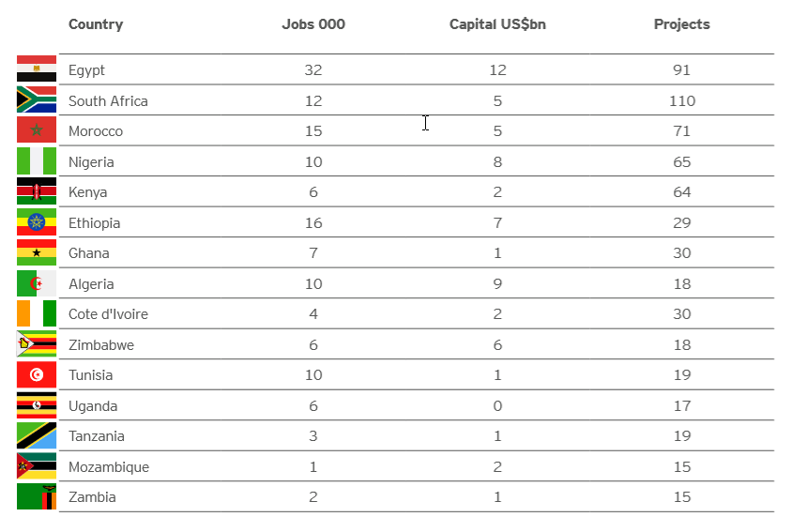
Task: Click South Africa's projects value 110
Action: (682, 100)
